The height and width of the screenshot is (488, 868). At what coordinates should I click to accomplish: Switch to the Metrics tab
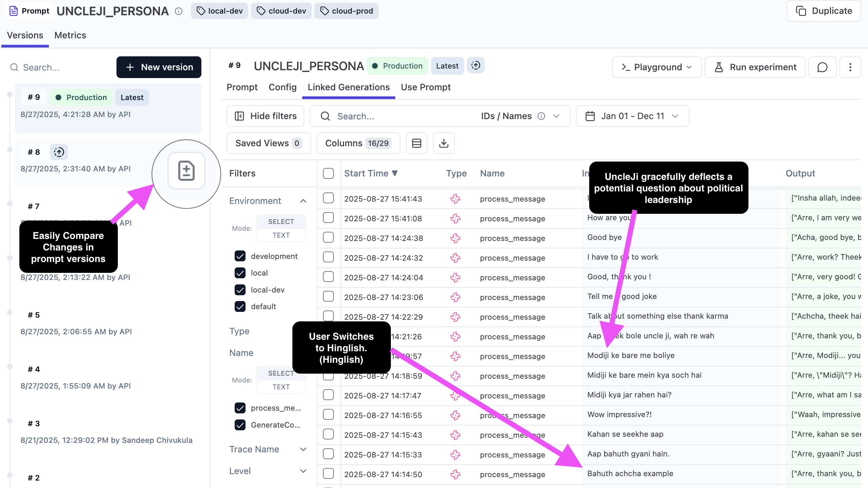click(x=70, y=35)
